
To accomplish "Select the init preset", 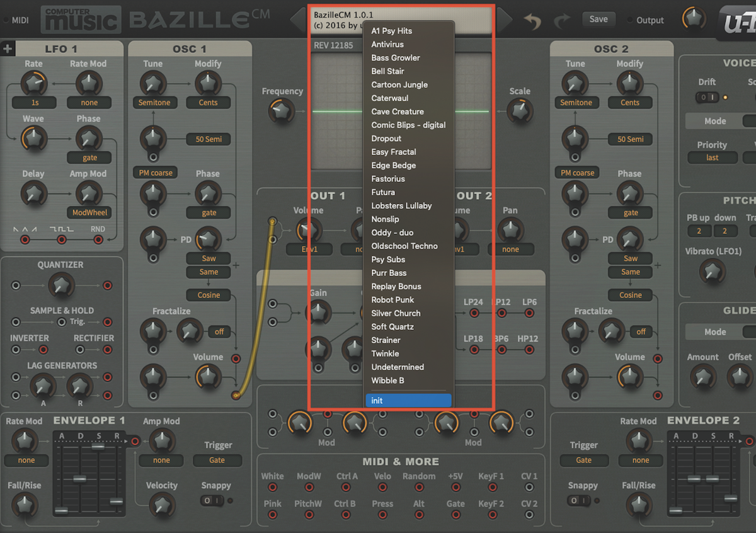I will (408, 400).
